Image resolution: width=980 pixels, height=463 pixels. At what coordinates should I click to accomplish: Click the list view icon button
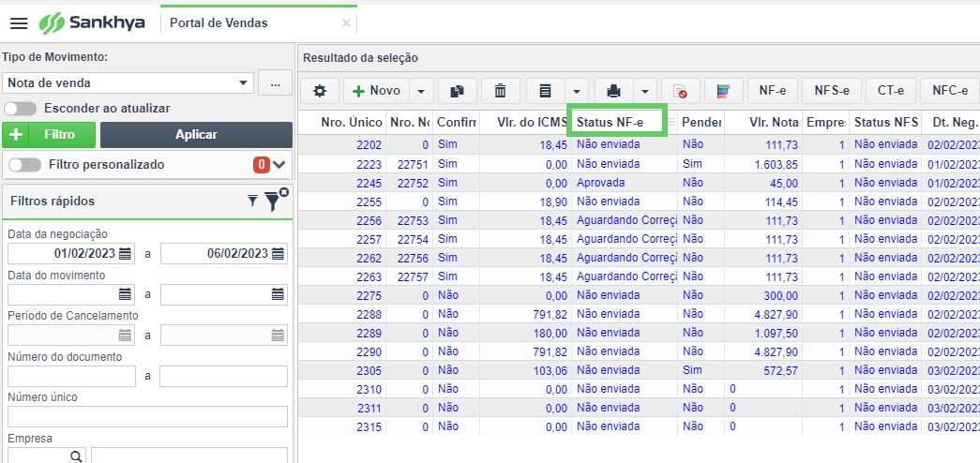click(546, 91)
